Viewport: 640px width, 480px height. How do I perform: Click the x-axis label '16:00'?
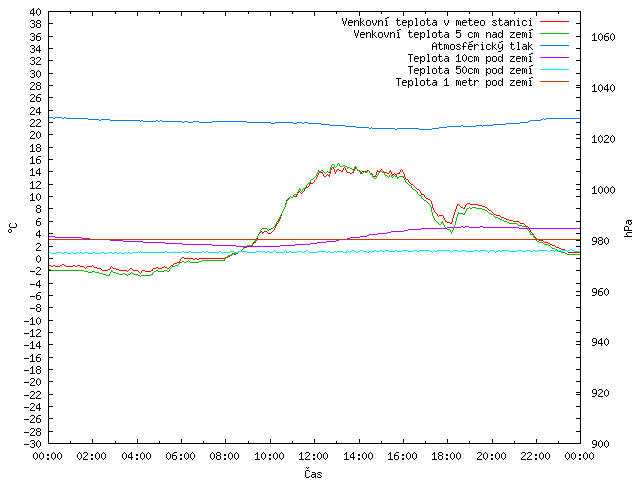402,456
